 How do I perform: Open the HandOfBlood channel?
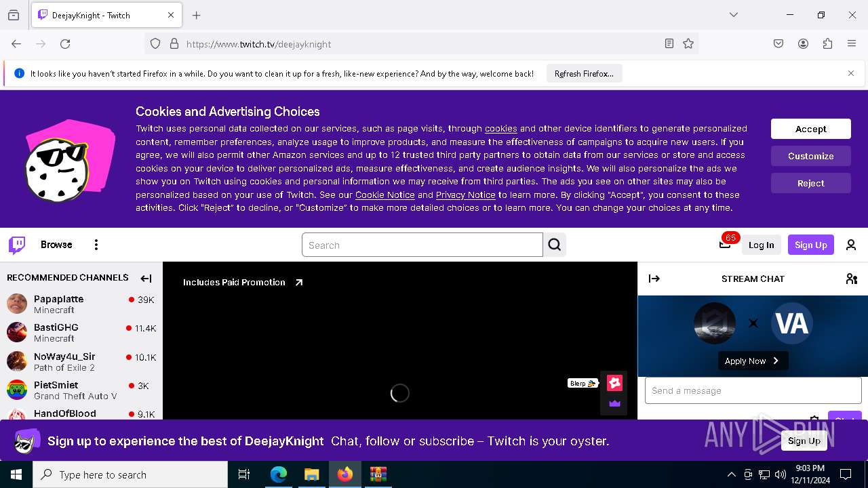coord(81,413)
